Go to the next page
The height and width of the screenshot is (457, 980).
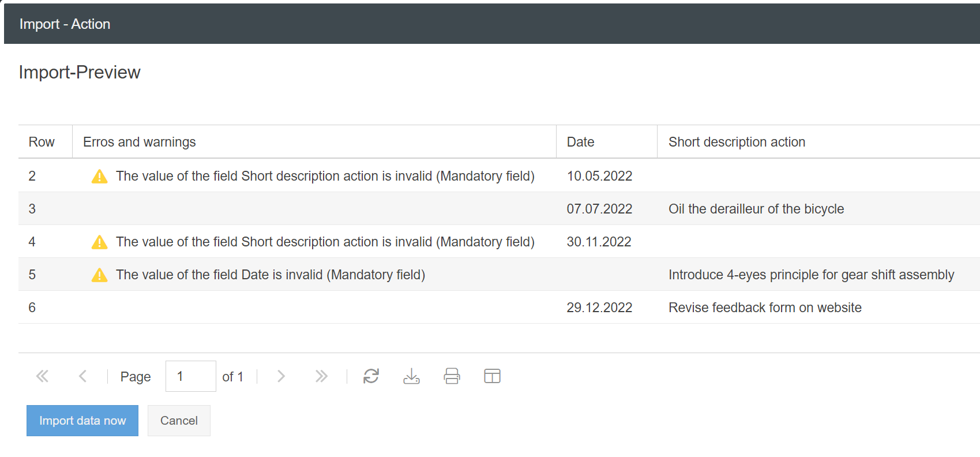point(281,376)
